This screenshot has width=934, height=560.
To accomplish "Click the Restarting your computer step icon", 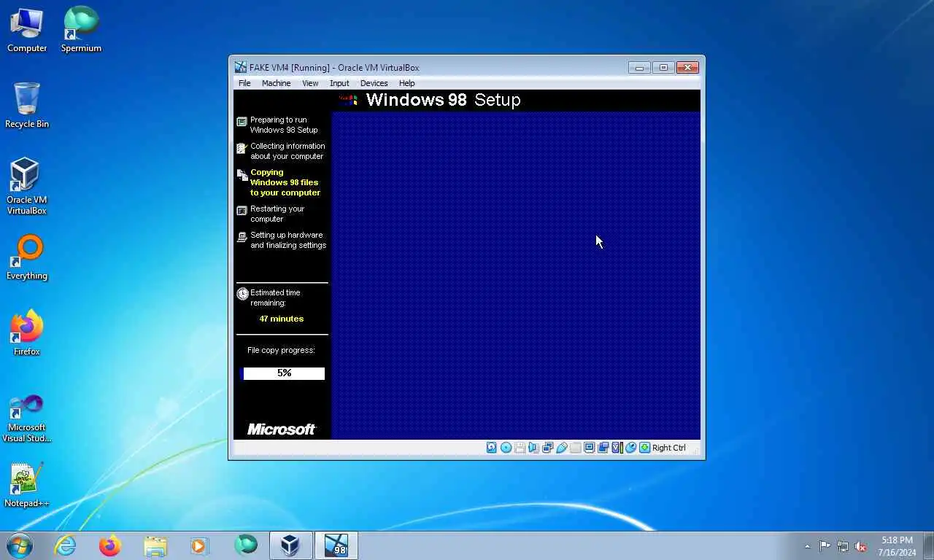I will (x=242, y=211).
